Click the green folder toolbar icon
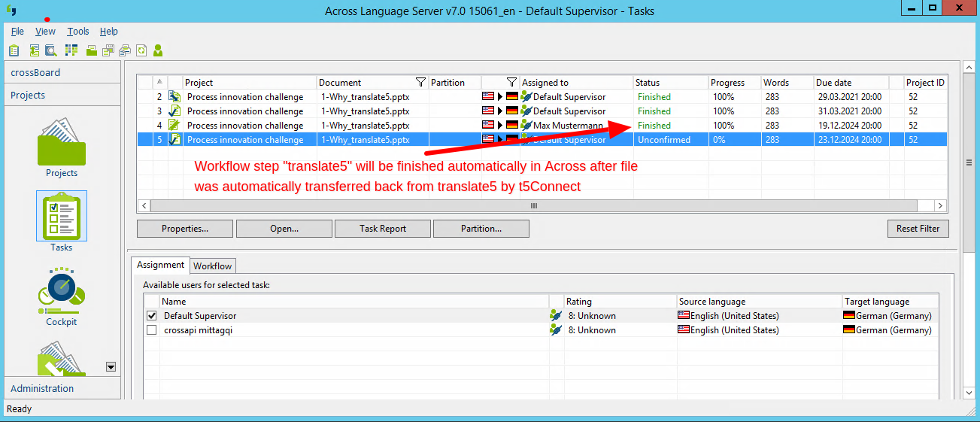 tap(92, 50)
